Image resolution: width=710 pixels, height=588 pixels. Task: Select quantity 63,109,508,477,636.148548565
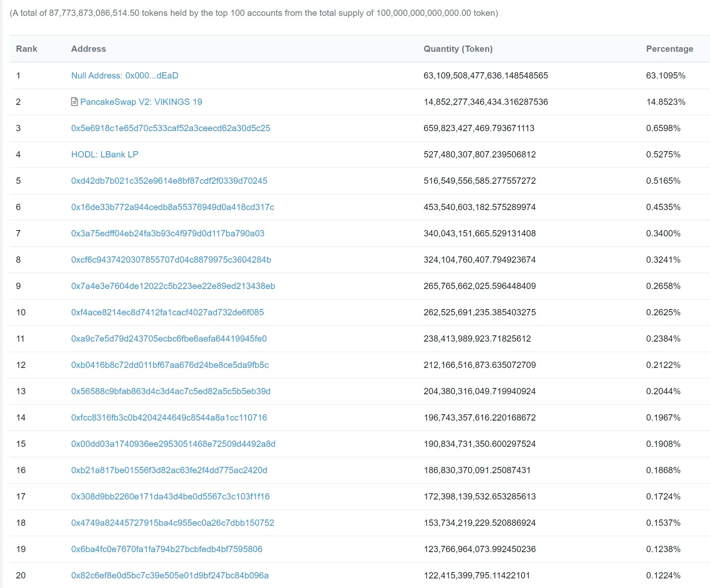(x=486, y=76)
